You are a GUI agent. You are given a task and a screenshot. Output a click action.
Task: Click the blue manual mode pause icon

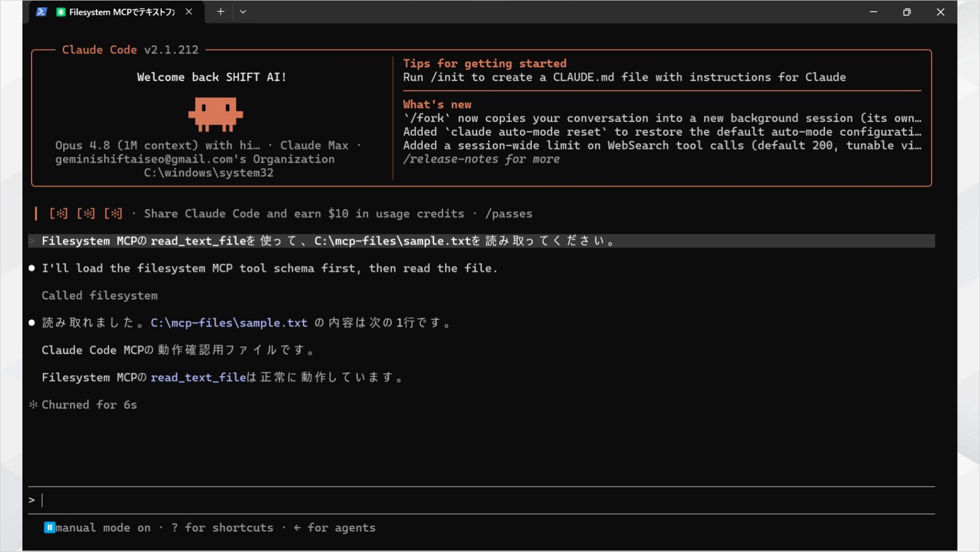tap(50, 527)
